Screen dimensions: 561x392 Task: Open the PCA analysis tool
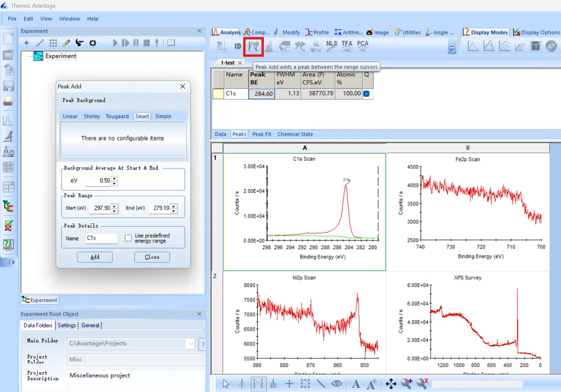click(x=362, y=45)
